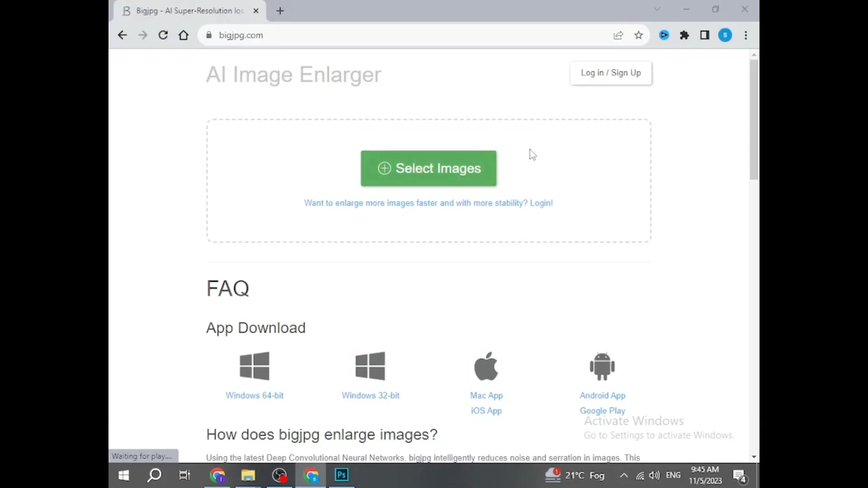Screen dimensions: 868x488
Task: Open the first Chrome taskbar icon
Action: [217, 475]
